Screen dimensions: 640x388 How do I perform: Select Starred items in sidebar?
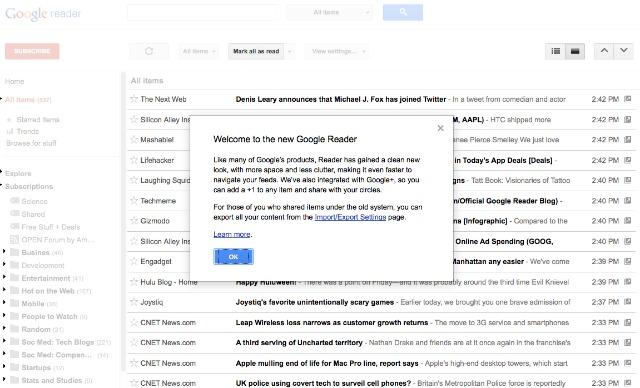[38, 120]
